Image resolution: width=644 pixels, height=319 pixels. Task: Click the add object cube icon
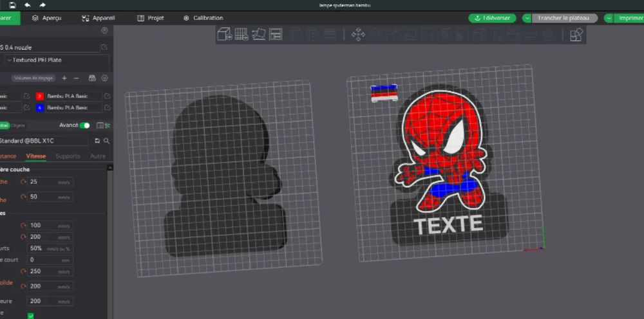[224, 34]
